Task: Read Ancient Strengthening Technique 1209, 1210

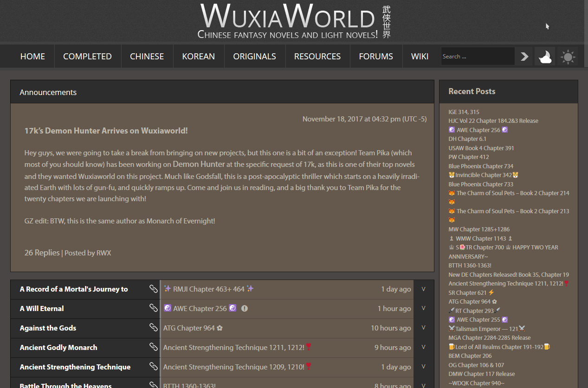Action: (x=237, y=367)
